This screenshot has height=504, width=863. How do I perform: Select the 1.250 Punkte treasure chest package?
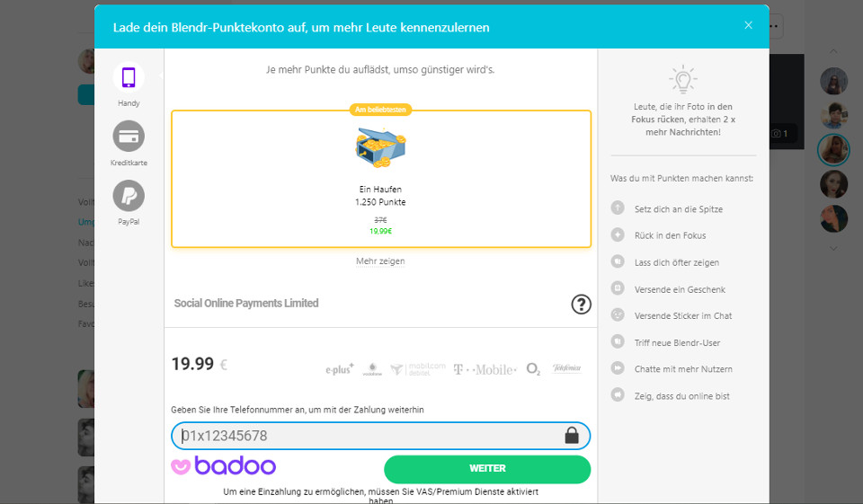pyautogui.click(x=380, y=179)
